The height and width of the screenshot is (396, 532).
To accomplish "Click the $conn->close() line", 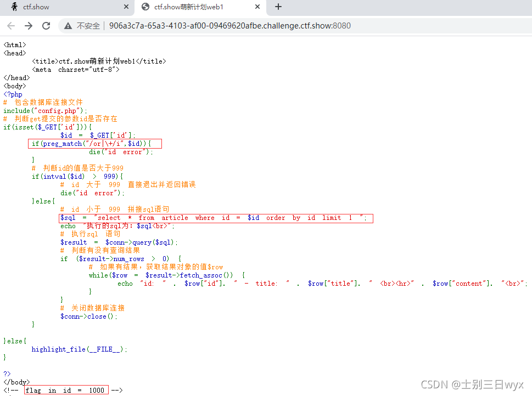I will pyautogui.click(x=89, y=316).
